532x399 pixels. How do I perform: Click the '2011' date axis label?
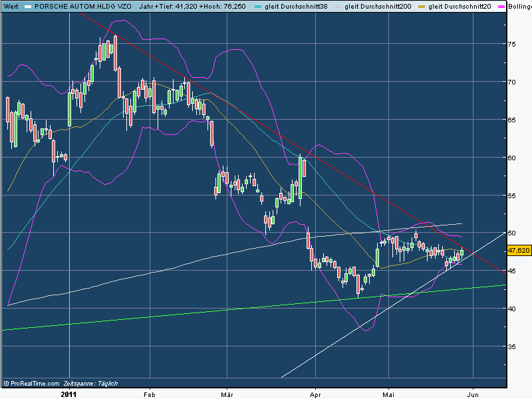pos(69,394)
